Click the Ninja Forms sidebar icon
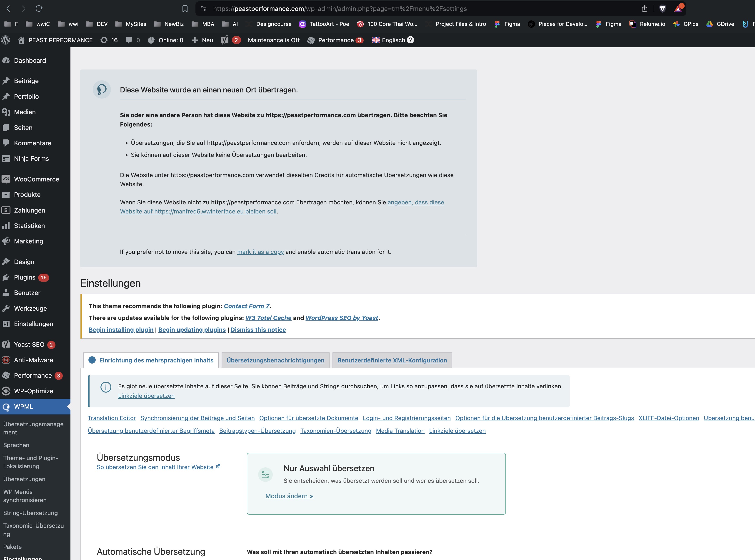This screenshot has width=755, height=560. pos(6,159)
